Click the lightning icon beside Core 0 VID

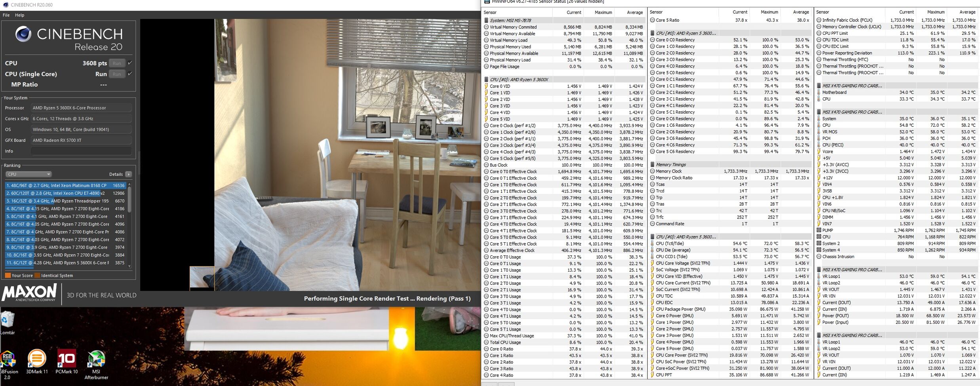pos(486,86)
